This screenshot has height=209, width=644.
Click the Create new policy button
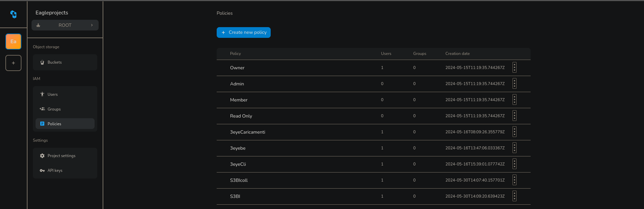pos(244,32)
